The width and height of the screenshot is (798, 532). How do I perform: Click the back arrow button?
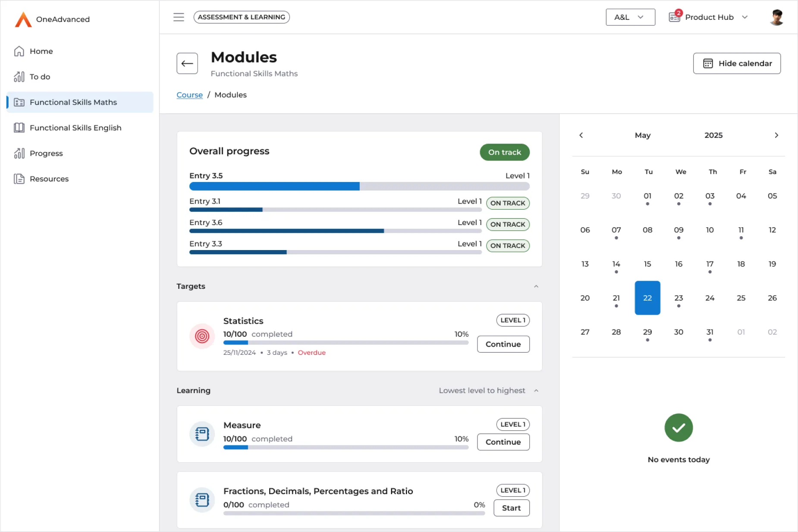tap(187, 64)
